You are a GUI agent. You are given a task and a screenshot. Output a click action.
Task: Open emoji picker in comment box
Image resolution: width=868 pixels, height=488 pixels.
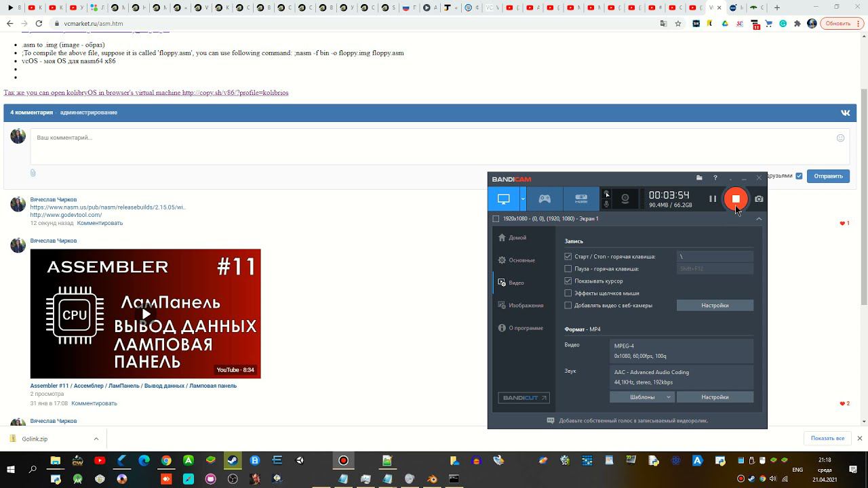click(840, 138)
